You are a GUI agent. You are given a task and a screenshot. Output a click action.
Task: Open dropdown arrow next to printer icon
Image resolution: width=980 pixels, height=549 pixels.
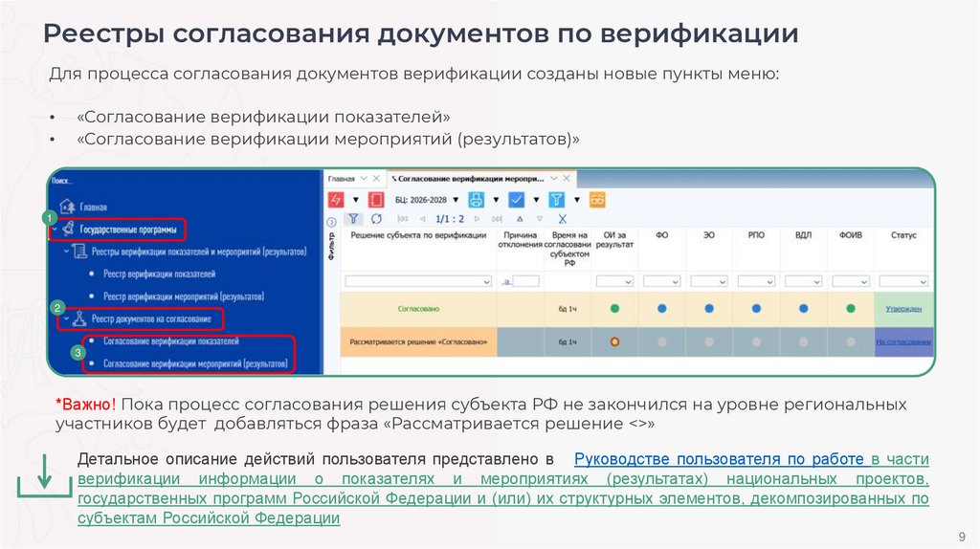tap(496, 200)
